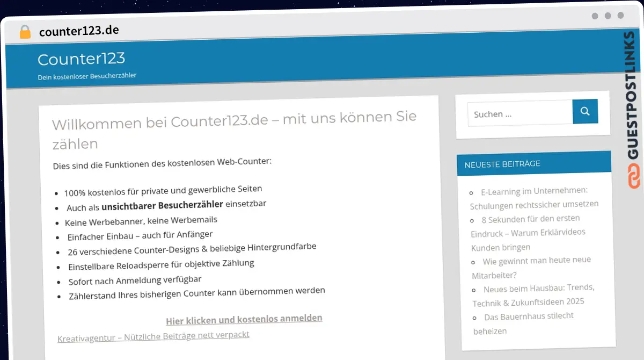This screenshot has height=360, width=644.
Task: Open Hier klicken und kostenlos anmelden
Action: click(x=244, y=320)
